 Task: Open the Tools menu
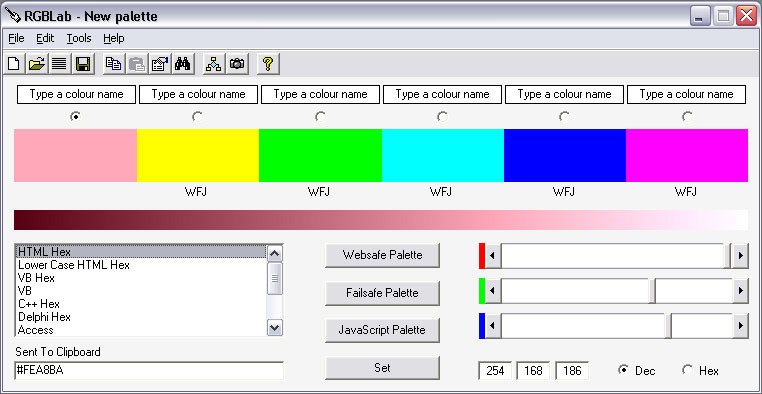click(x=79, y=38)
